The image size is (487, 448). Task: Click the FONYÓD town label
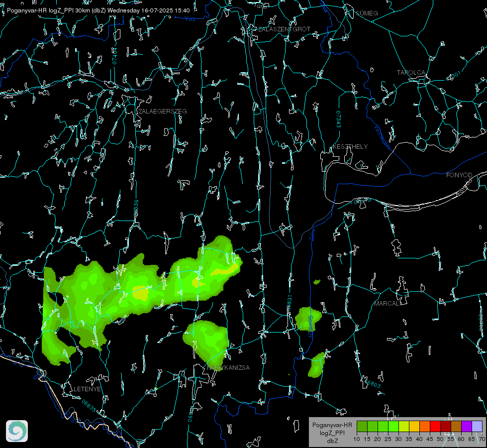click(459, 175)
